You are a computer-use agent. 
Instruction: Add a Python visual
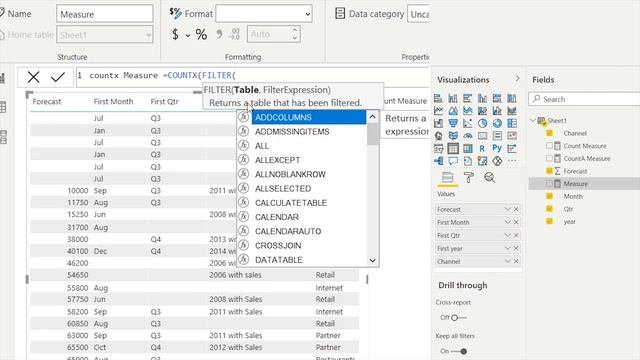(497, 149)
